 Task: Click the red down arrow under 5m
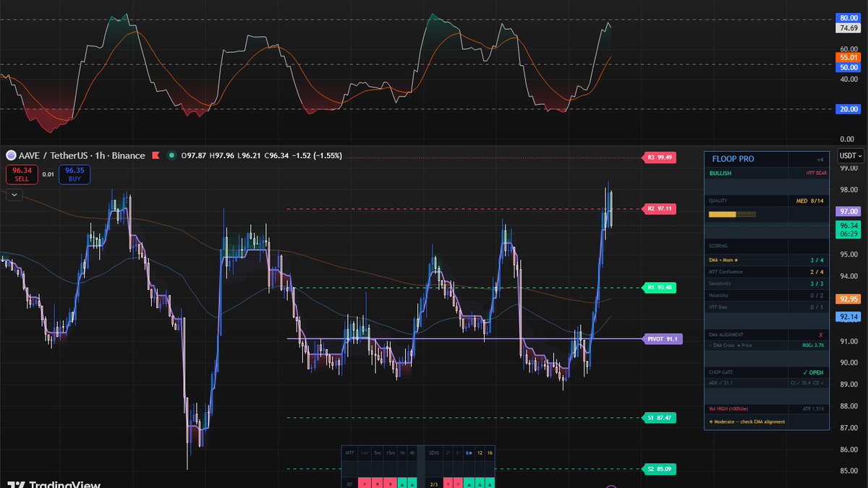tap(378, 484)
